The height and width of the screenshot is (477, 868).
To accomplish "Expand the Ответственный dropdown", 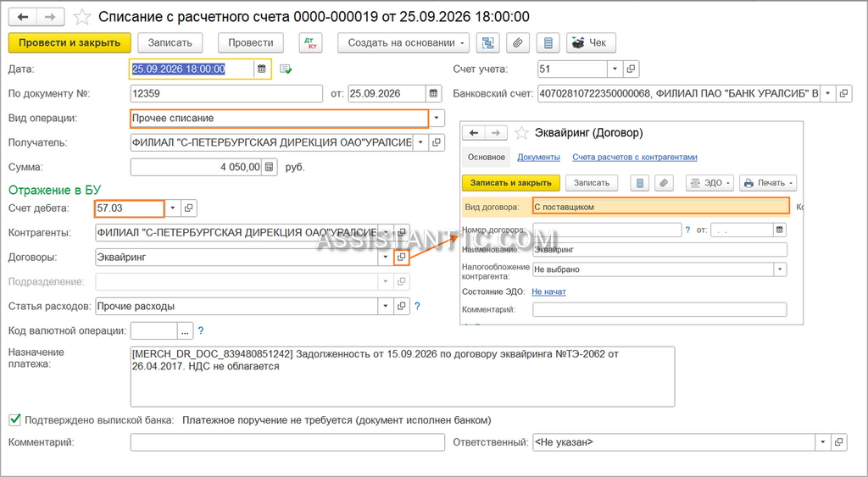I will coord(823,442).
